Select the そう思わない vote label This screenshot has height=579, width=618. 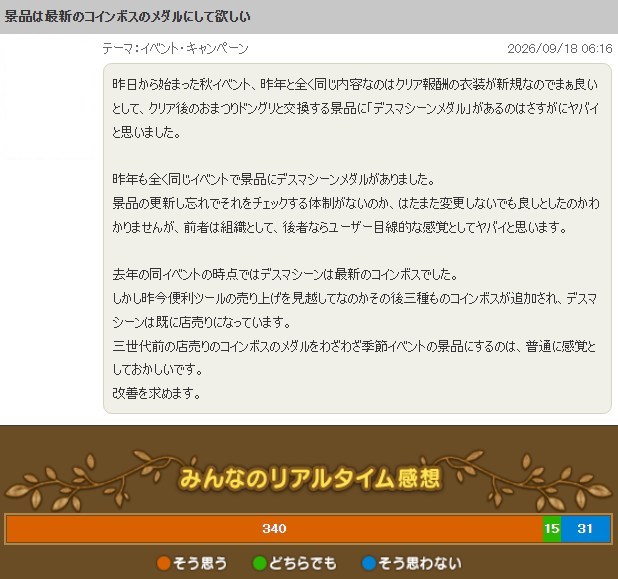420,563
